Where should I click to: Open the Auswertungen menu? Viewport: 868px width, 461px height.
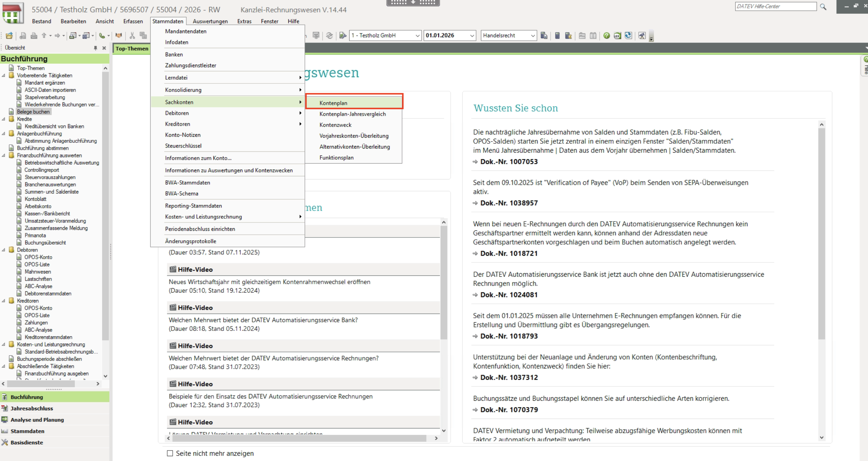pyautogui.click(x=210, y=21)
